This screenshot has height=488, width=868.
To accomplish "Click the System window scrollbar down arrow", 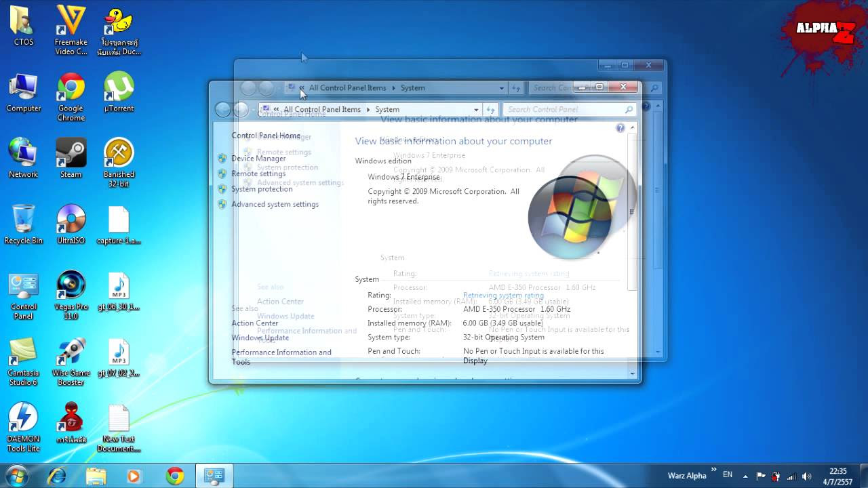I will 632,373.
